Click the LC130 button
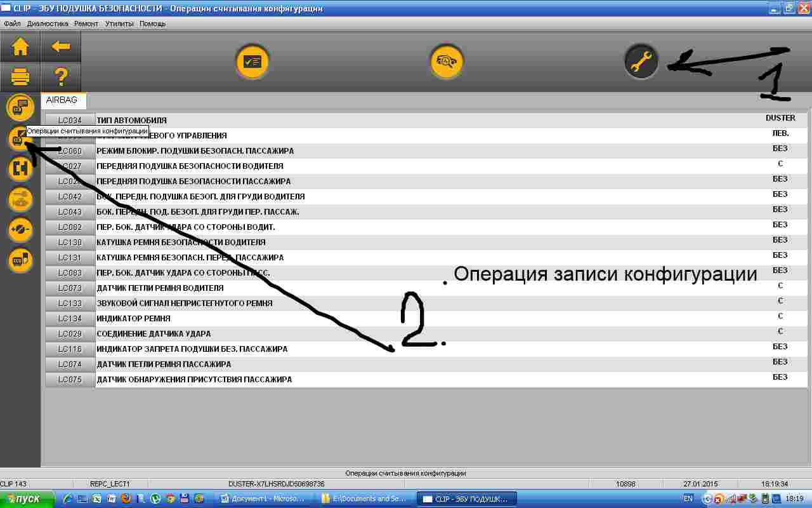Viewport: 812px width, 508px height. pos(70,242)
